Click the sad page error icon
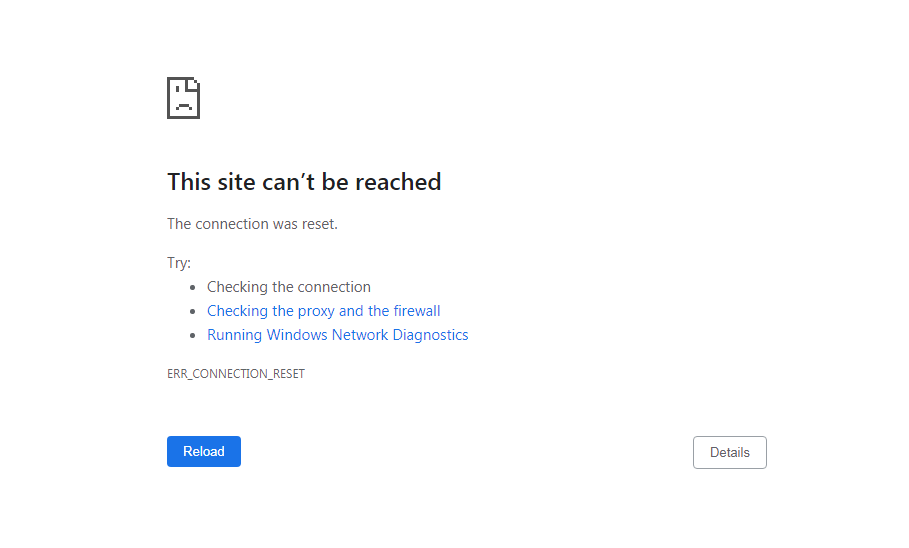This screenshot has height=548, width=909. pos(183,98)
